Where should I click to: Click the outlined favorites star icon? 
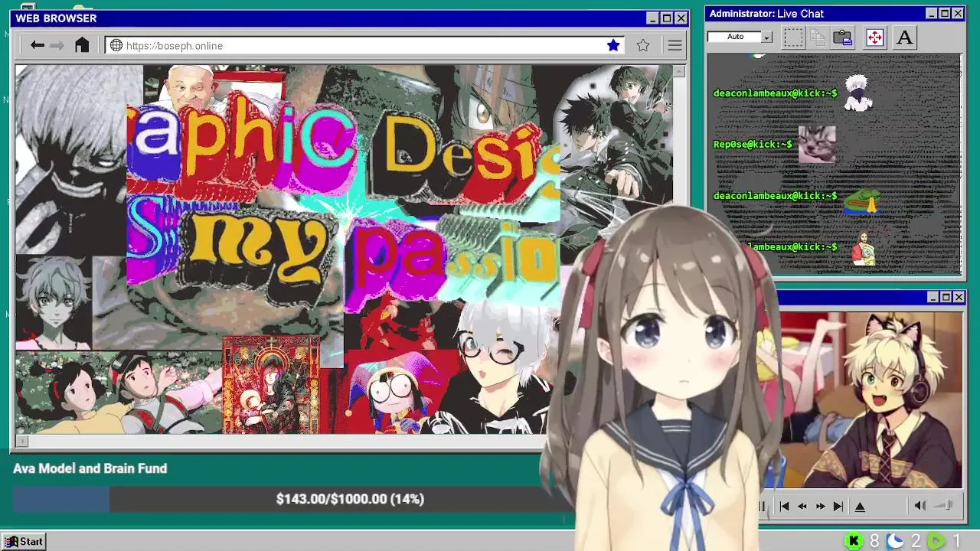[643, 45]
